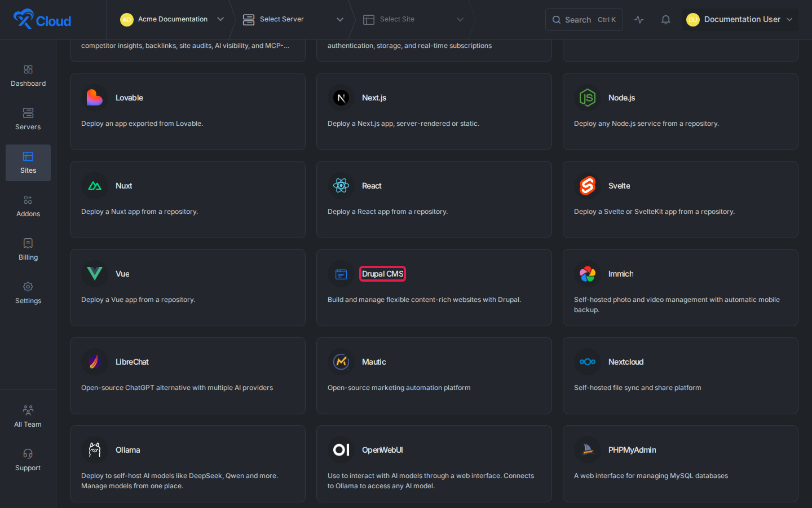Image resolution: width=812 pixels, height=508 pixels.
Task: Open the Billing sidebar icon
Action: pyautogui.click(x=28, y=243)
